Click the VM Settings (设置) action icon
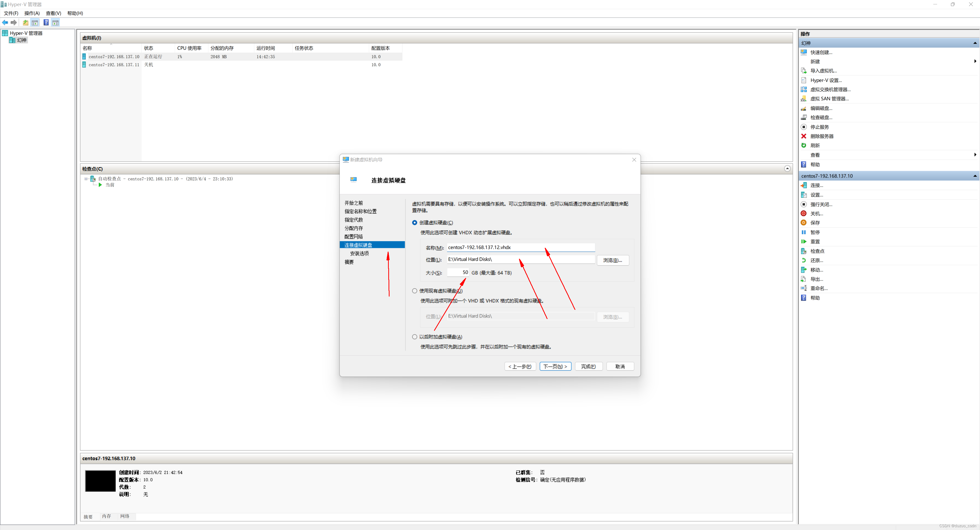Viewport: 980px width, 530px height. pyautogui.click(x=804, y=195)
